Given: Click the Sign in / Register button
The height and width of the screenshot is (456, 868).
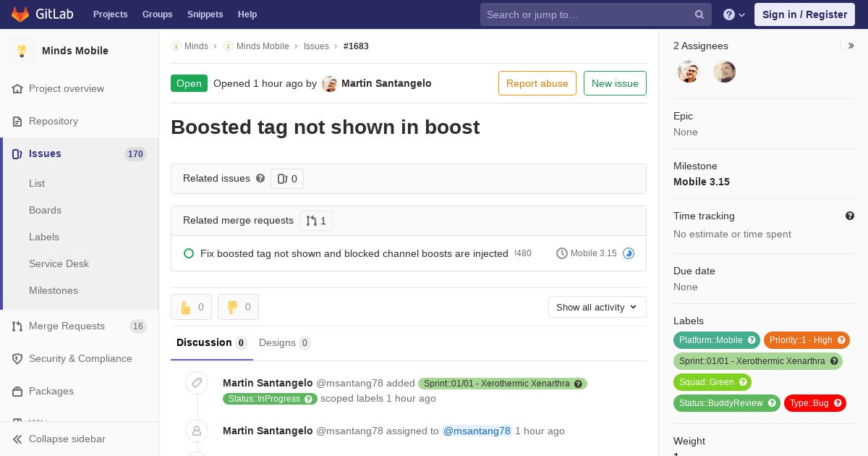Looking at the screenshot, I should point(804,14).
